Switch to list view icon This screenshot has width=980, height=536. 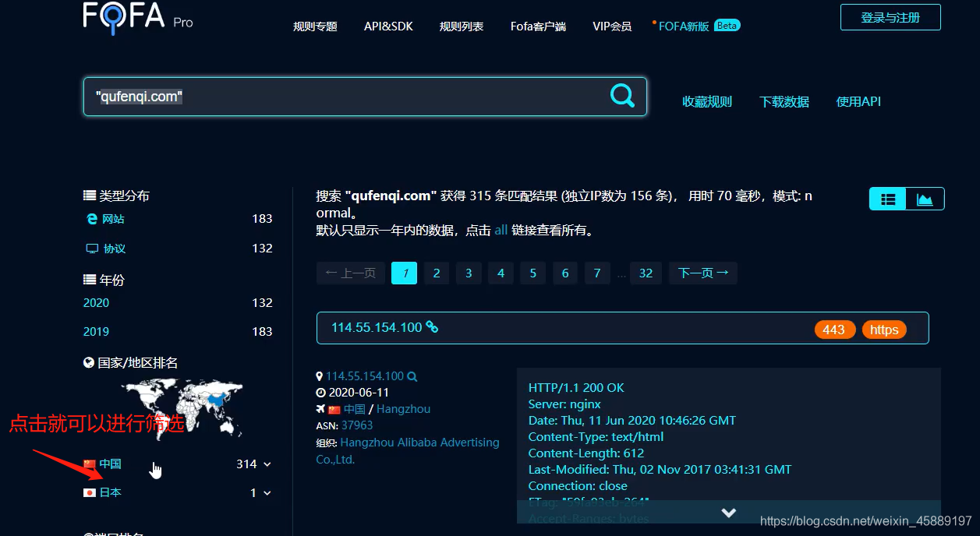tap(888, 199)
